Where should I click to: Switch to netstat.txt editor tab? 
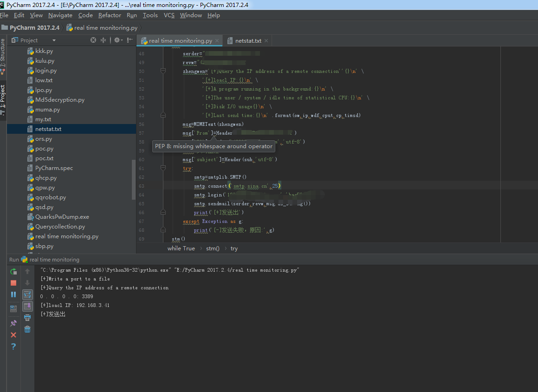click(x=248, y=40)
